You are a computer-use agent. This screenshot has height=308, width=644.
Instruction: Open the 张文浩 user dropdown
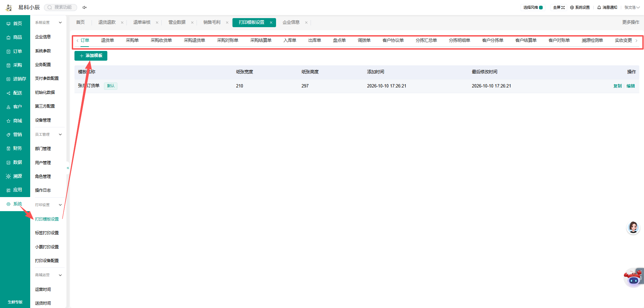point(632,7)
